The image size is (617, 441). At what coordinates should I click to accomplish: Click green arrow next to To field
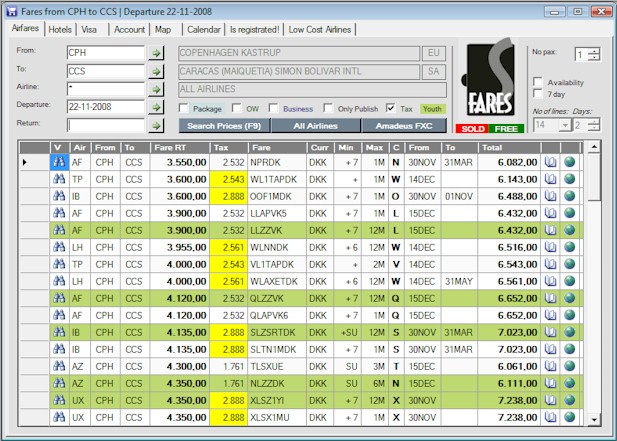pyautogui.click(x=156, y=71)
